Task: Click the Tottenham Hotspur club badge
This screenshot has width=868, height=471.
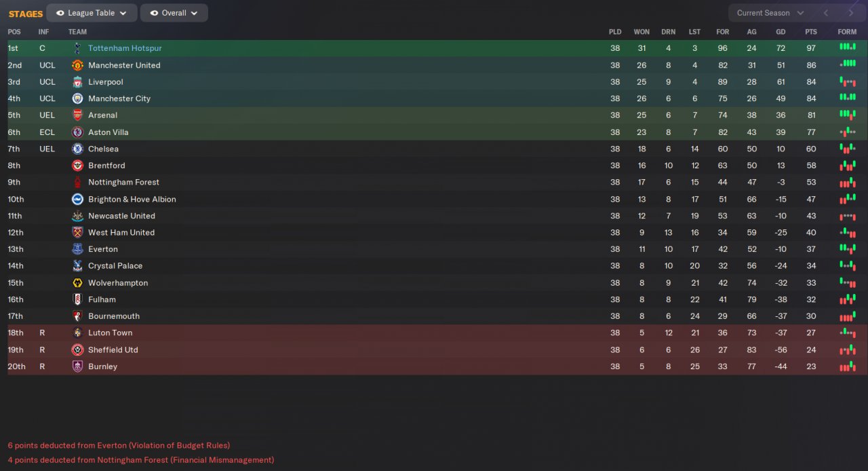Action: click(77, 48)
